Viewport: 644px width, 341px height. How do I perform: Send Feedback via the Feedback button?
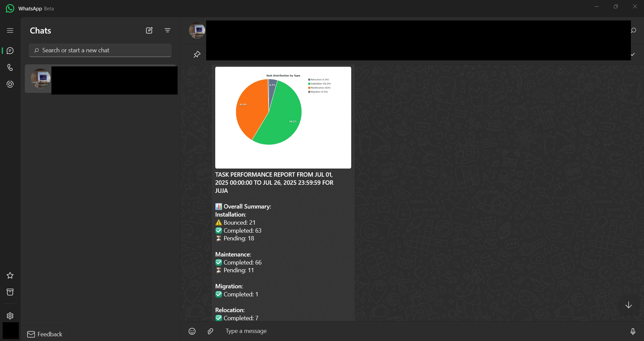click(x=45, y=334)
